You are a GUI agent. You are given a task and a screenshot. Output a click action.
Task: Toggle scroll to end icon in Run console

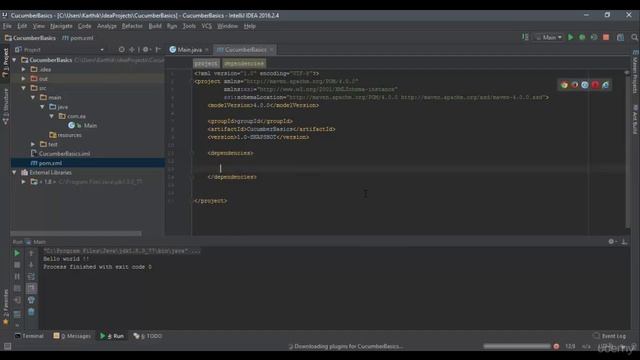[x=31, y=288]
